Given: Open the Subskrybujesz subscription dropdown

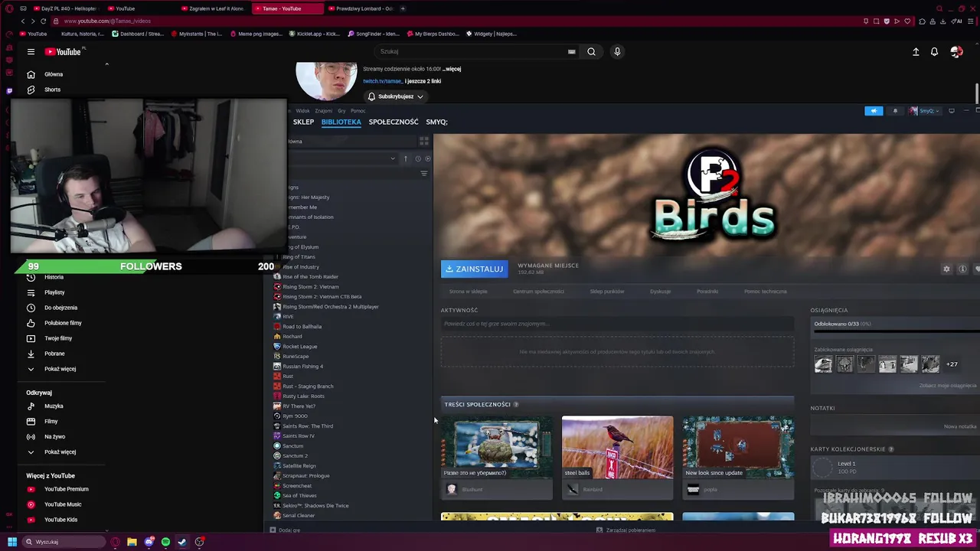Looking at the screenshot, I should (395, 96).
